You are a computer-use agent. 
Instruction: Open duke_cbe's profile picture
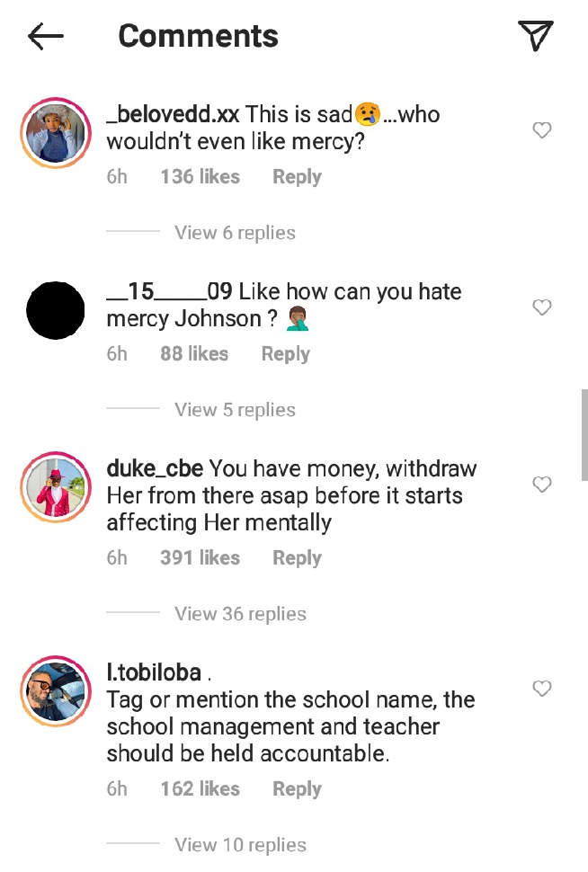coord(56,487)
